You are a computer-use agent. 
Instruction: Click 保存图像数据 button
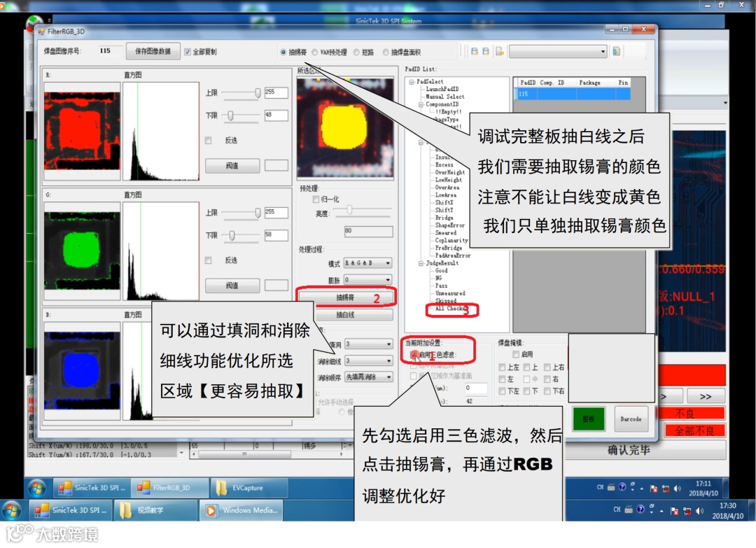click(153, 51)
